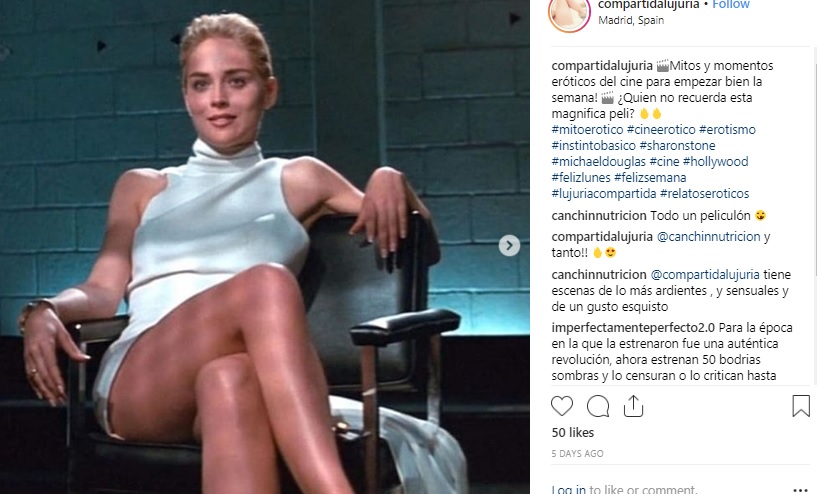
Task: Open the #relatoseroticos hashtag
Action: click(x=704, y=194)
